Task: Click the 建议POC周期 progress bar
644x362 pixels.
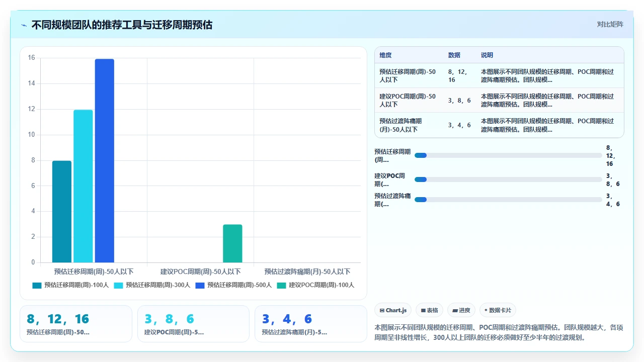Action: tap(508, 179)
